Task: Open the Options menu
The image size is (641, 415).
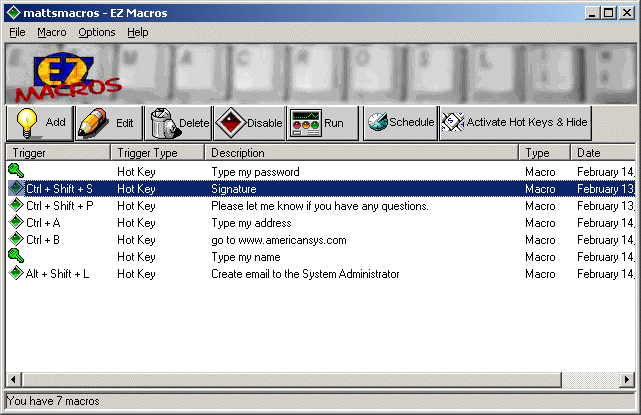Action: tap(97, 32)
